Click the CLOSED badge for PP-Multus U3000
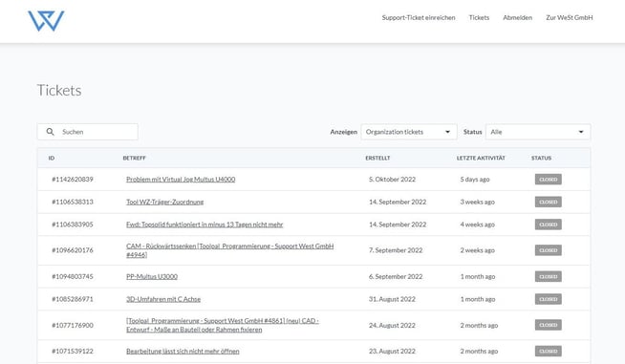Image resolution: width=625 pixels, height=364 pixels. [549, 277]
